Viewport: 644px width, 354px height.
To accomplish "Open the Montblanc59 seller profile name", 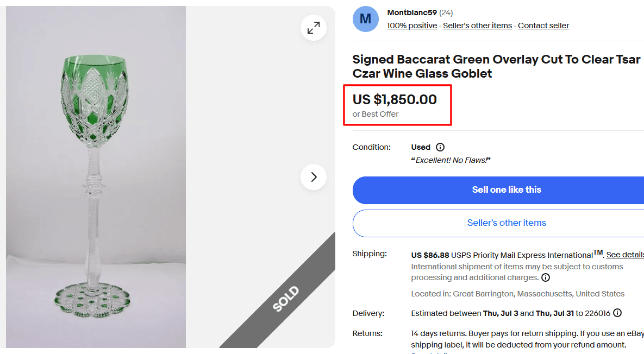I will (412, 12).
